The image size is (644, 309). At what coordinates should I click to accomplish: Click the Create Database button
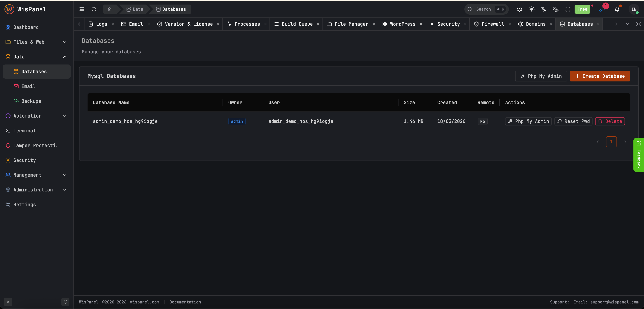600,76
